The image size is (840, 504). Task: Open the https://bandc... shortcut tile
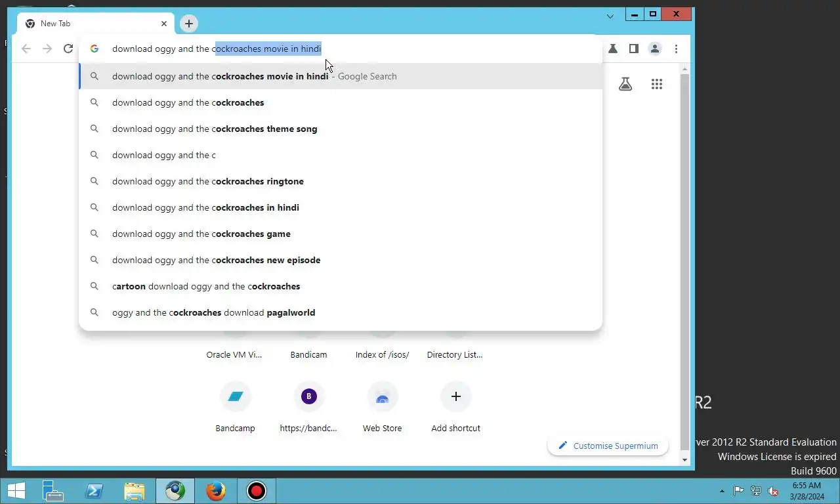(x=308, y=407)
